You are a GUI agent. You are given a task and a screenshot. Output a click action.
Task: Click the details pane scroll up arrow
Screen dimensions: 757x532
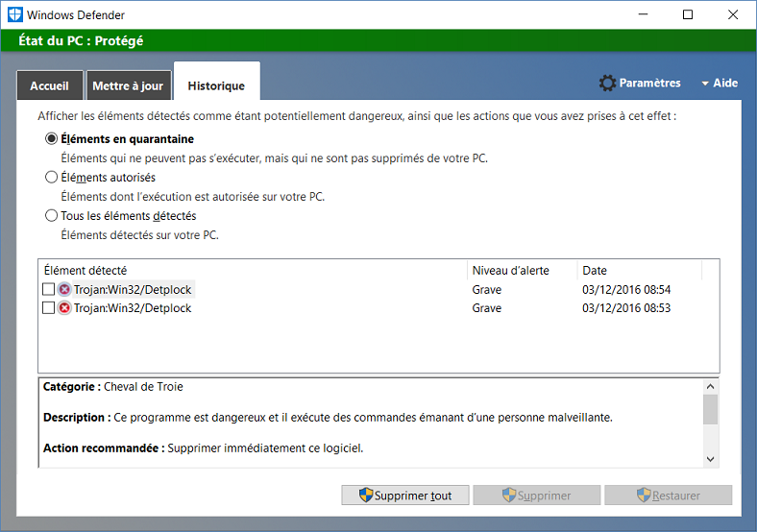click(x=710, y=386)
